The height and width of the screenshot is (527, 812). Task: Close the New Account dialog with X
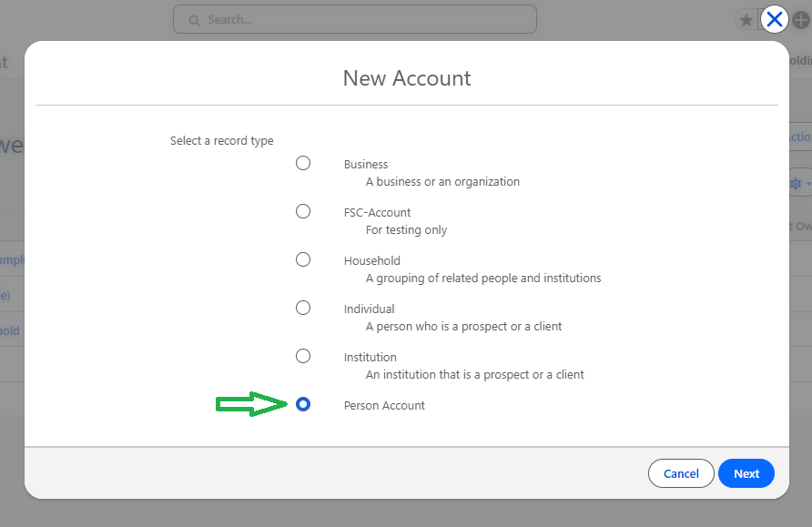(x=774, y=19)
